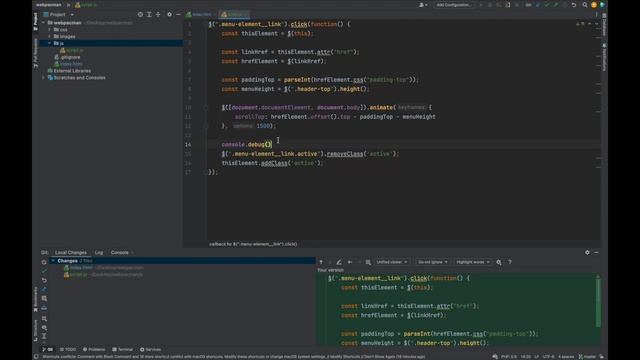This screenshot has width=640, height=360.
Task: Open the Terminal tool window tab
Action: pos(122,349)
